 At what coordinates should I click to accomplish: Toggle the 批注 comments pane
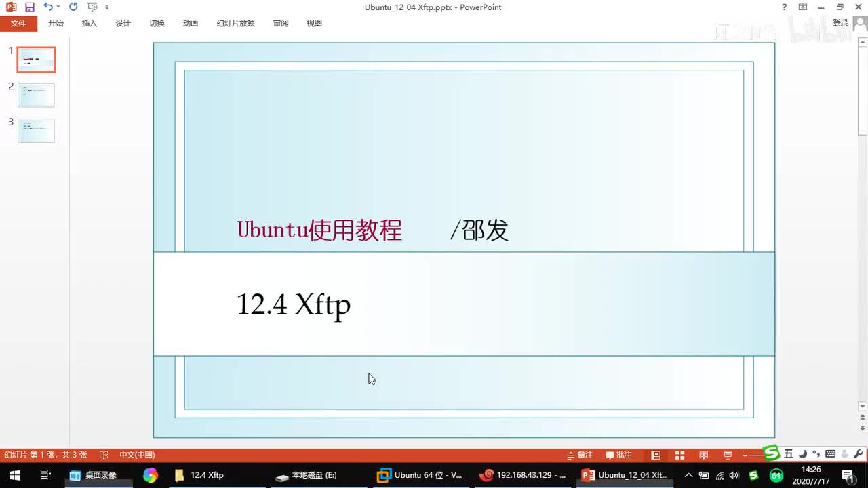pyautogui.click(x=618, y=455)
